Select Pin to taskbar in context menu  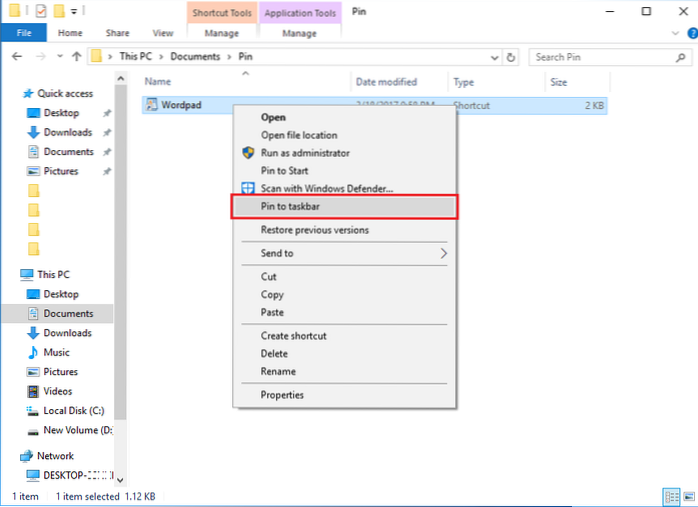coord(344,206)
